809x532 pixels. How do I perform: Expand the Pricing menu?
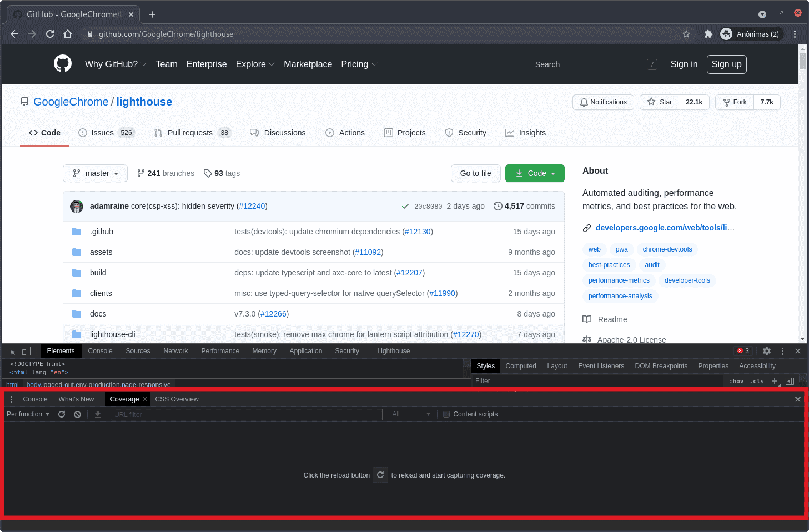(359, 64)
